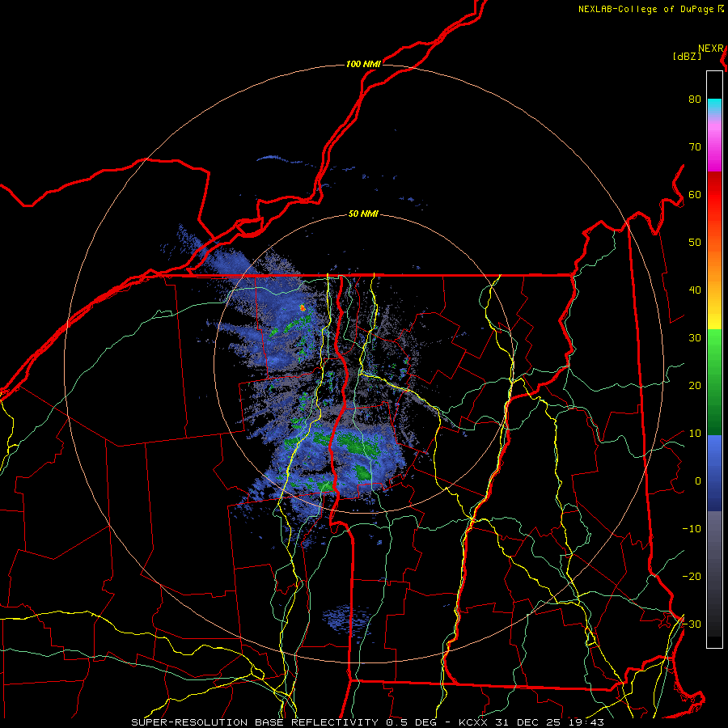
Task: Click the magenta-pink segment of color bar
Action: click(x=714, y=149)
